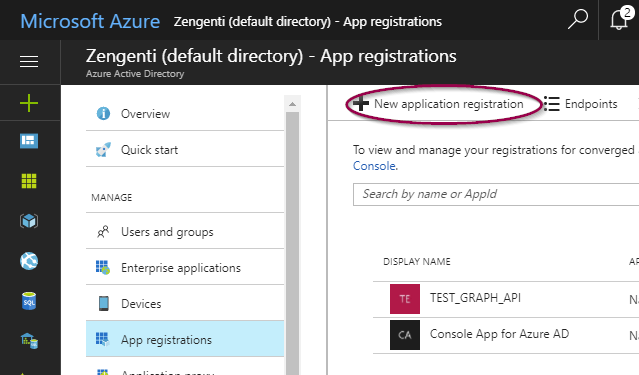The image size is (639, 375).
Task: Open App Services globe icon
Action: (29, 261)
